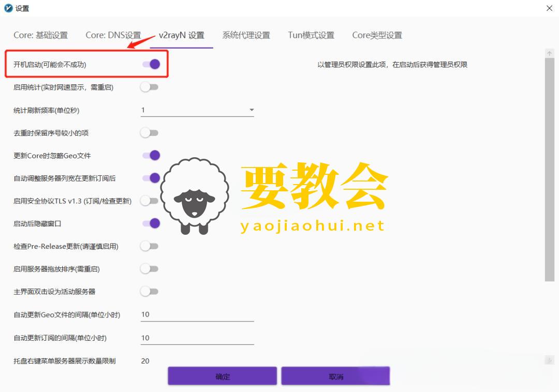Enable 检查Pre-Release更新 toggle
559x392 pixels.
pos(150,246)
